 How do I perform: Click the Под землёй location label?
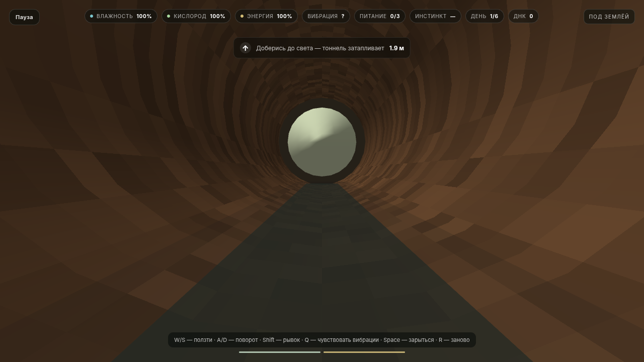click(x=609, y=17)
